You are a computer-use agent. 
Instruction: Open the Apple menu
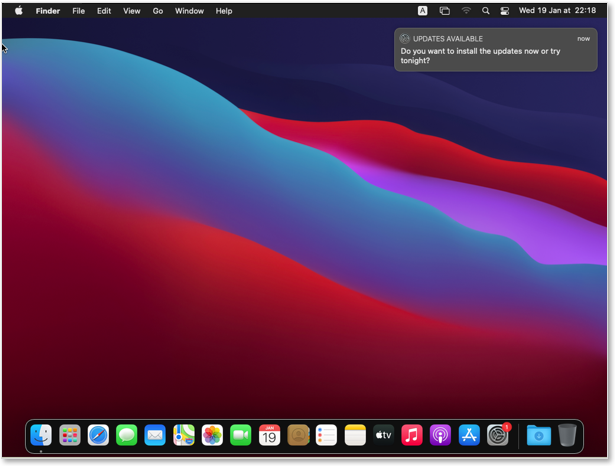point(18,11)
